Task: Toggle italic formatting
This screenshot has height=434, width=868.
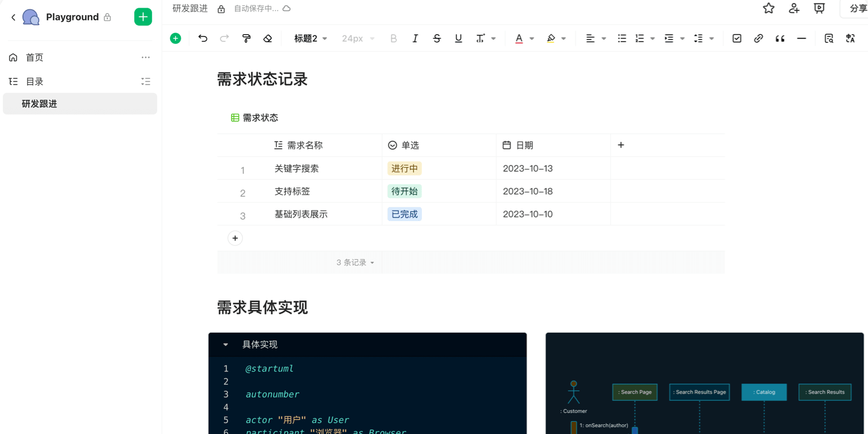Action: (x=415, y=38)
